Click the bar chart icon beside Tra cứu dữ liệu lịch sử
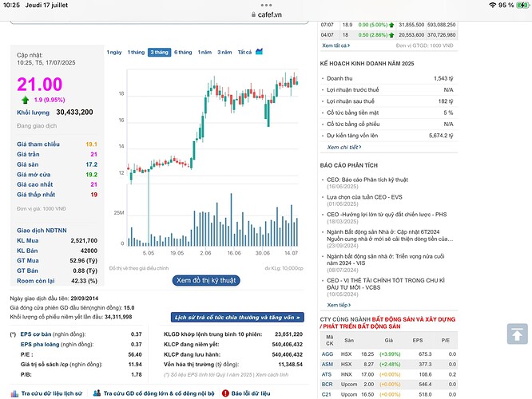532x399 pixels. 14,393
